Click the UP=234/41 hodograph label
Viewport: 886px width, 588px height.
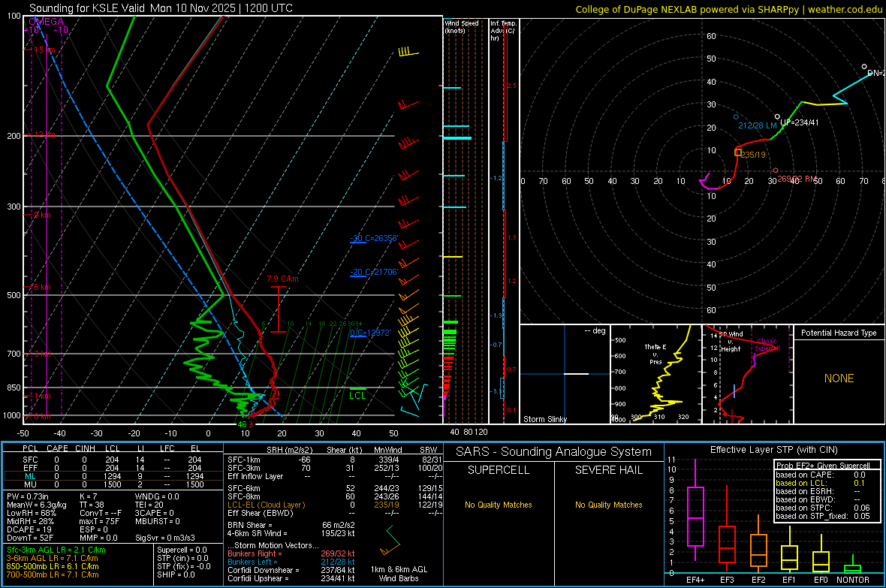pyautogui.click(x=799, y=122)
